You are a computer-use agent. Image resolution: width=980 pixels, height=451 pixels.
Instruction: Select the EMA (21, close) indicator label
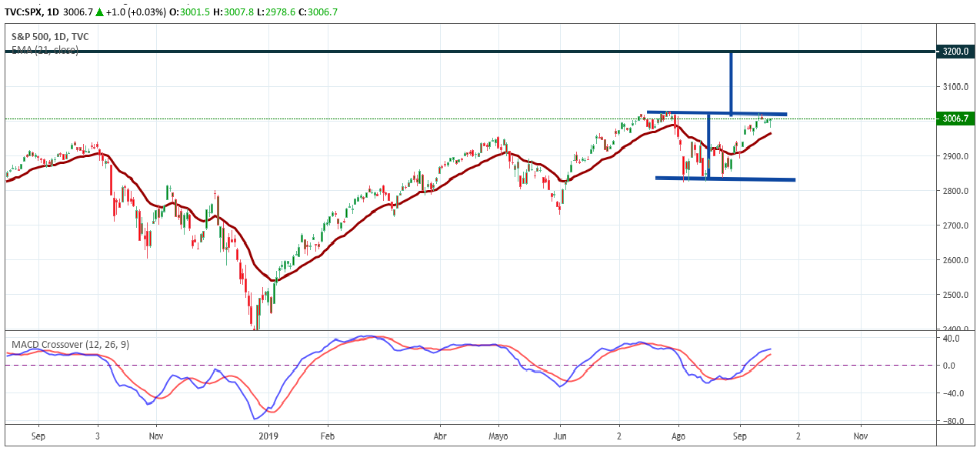pos(45,49)
